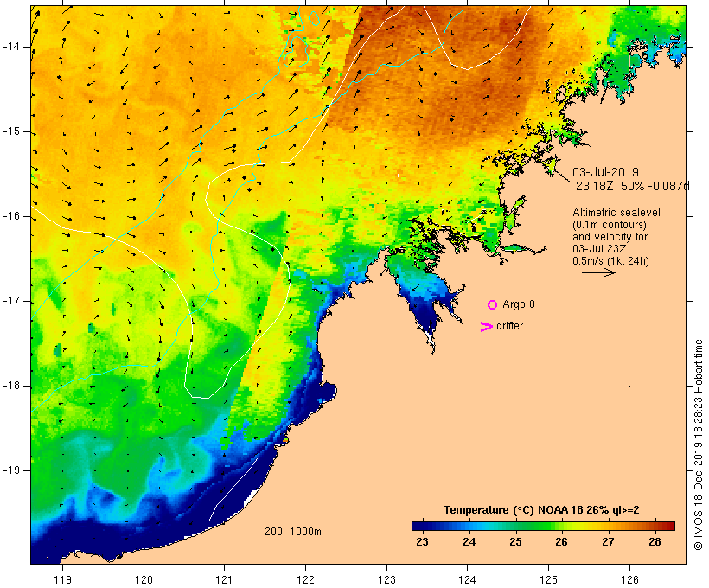Click latitude axis label -15
This screenshot has width=709, height=588.
11,131
